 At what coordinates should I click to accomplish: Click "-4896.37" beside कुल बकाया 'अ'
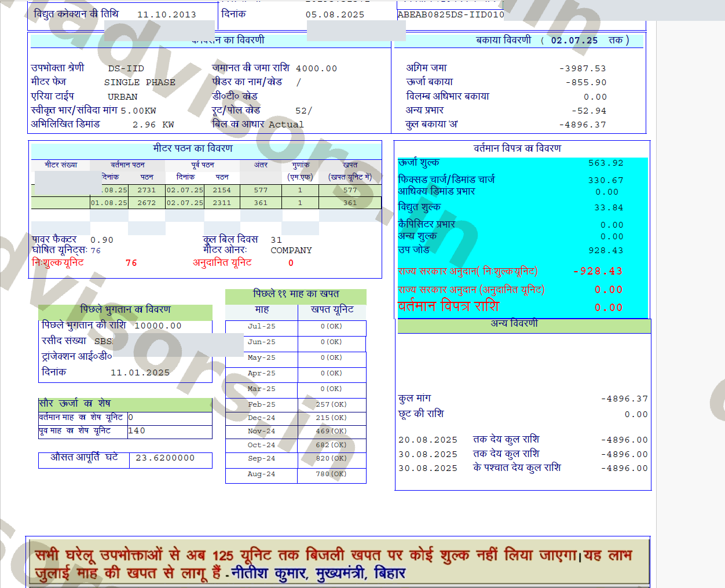[583, 125]
